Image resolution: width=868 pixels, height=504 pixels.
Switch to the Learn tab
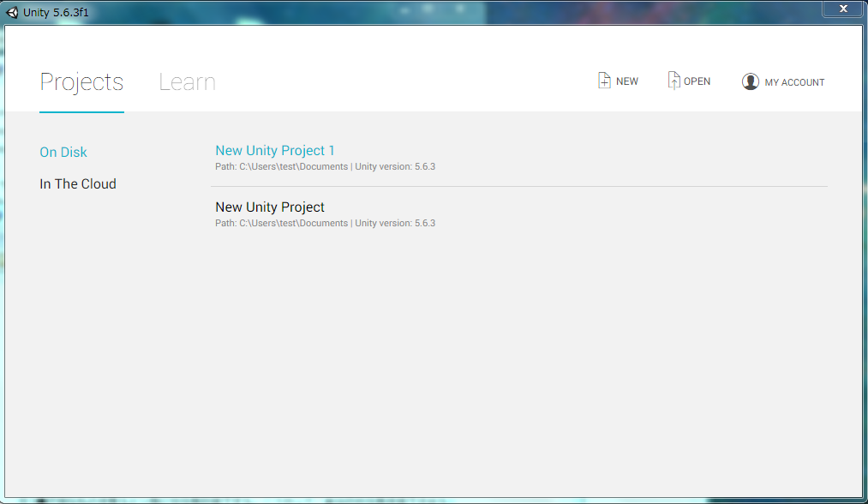coord(187,82)
